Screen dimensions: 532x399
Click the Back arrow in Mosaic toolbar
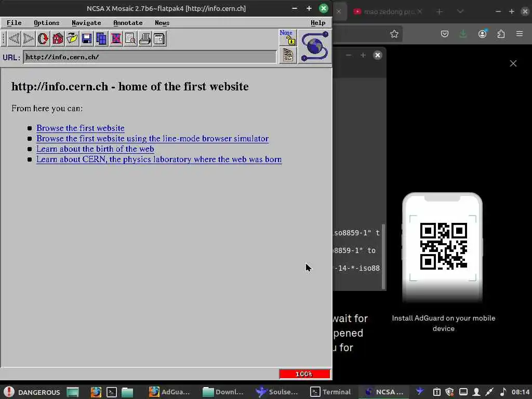[14, 38]
